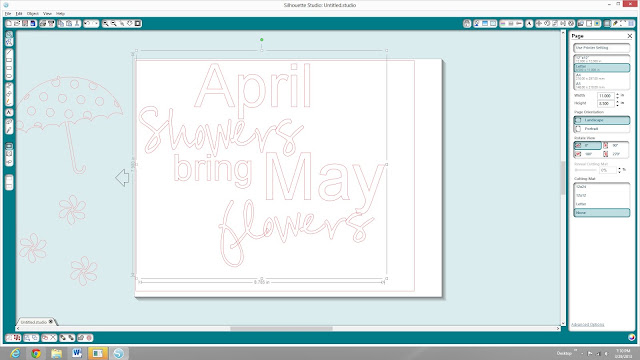Choose Portrait page orientation
Screen dimensions: 640x360
click(602, 129)
